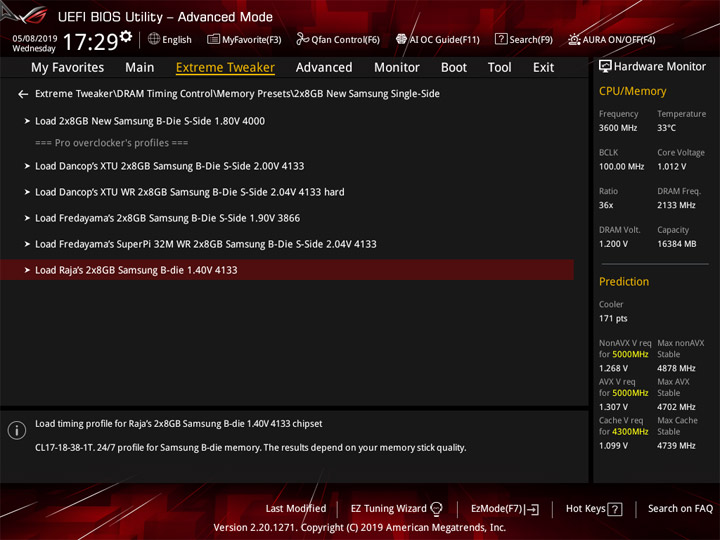
Task: Click the Hardware Monitor screen icon
Action: 605,66
